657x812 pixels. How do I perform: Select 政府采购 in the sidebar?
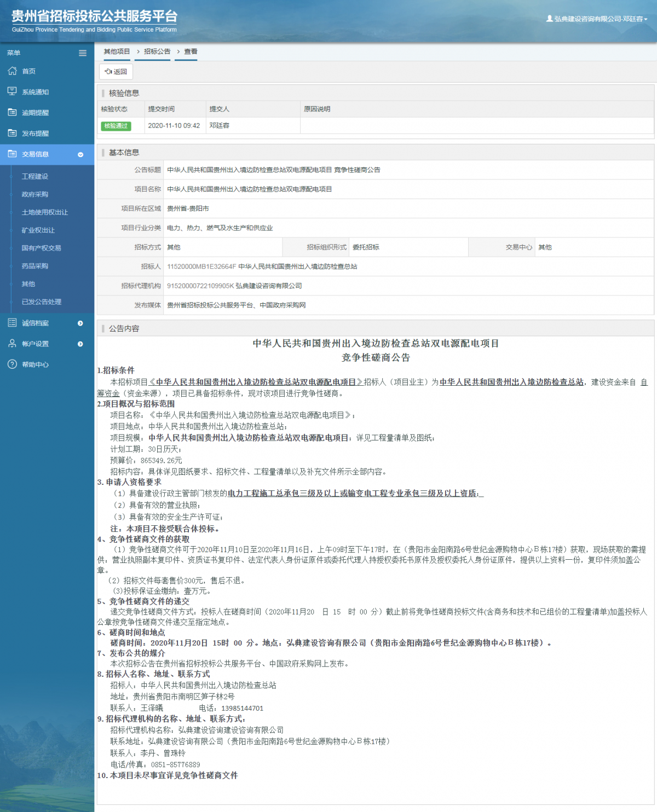(x=35, y=194)
